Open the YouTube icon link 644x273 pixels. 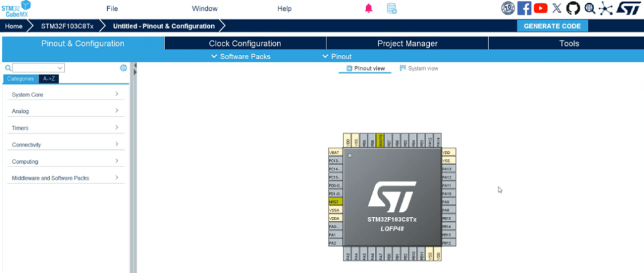click(541, 8)
